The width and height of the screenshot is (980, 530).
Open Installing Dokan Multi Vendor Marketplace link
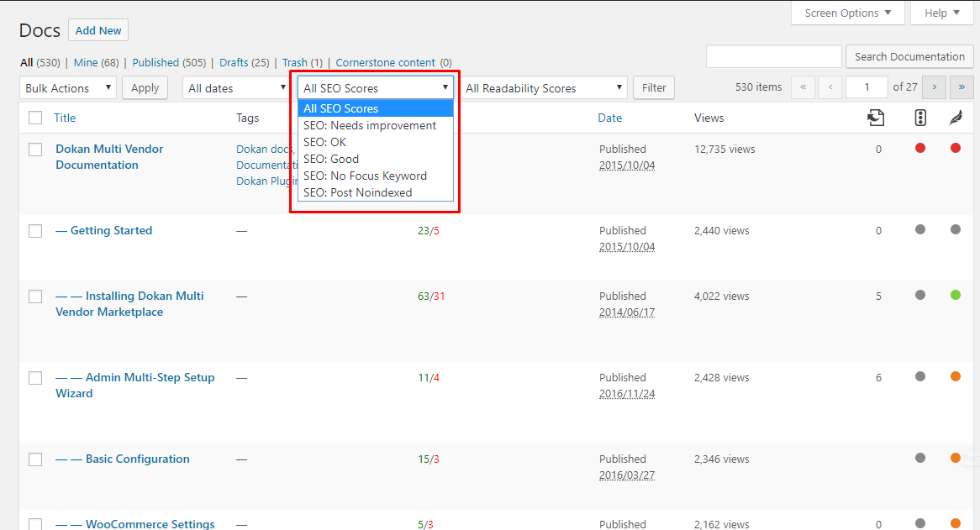pyautogui.click(x=129, y=304)
